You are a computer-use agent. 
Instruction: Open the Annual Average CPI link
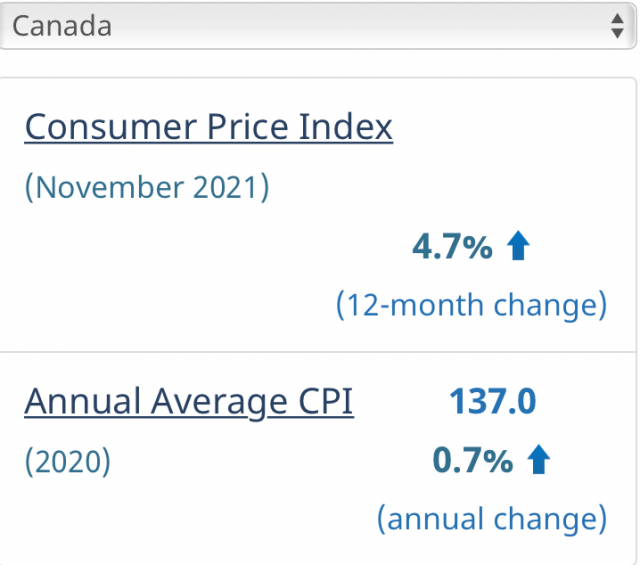(x=188, y=401)
